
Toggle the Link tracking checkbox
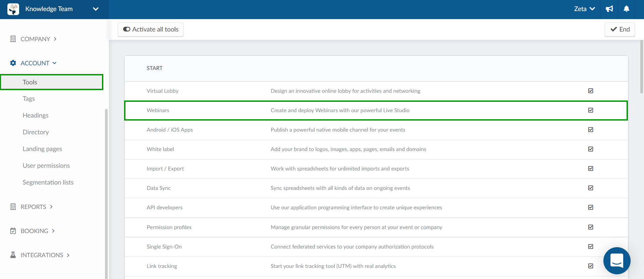click(591, 266)
